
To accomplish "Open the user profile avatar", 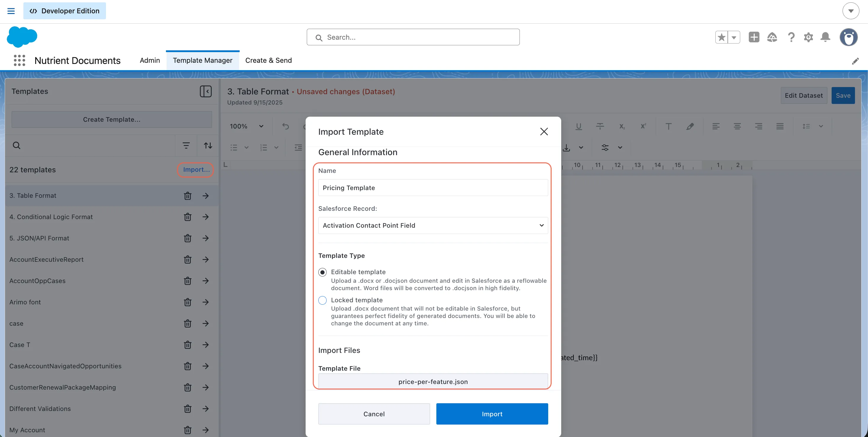I will pos(848,37).
